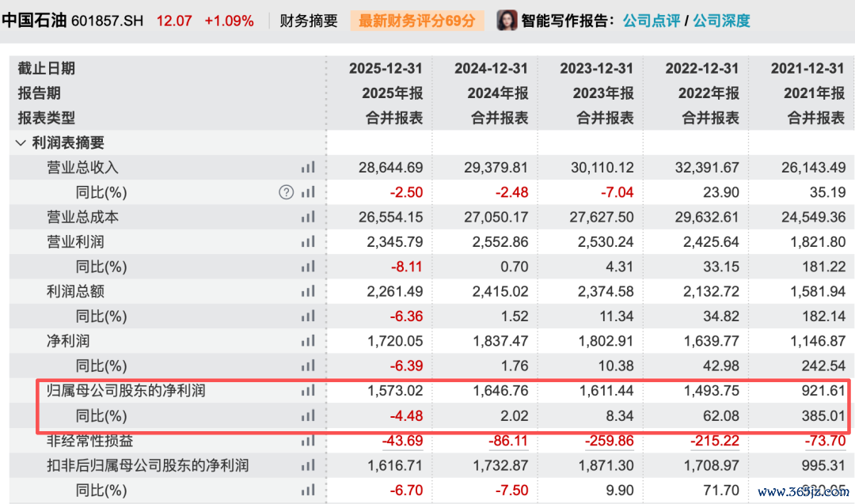This screenshot has width=855, height=504.
Task: Click chart icon beside 同比 -4.48 row
Action: [x=308, y=415]
